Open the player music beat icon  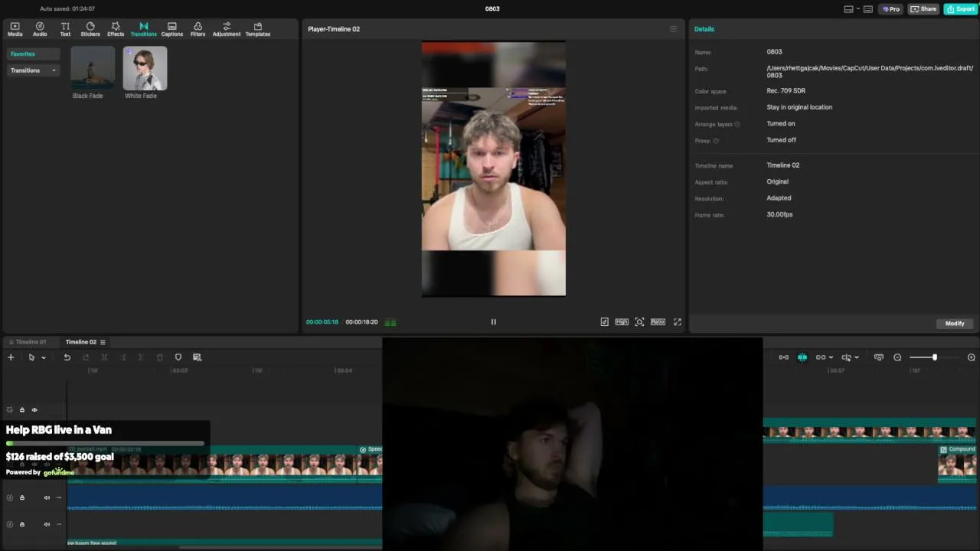pos(604,322)
